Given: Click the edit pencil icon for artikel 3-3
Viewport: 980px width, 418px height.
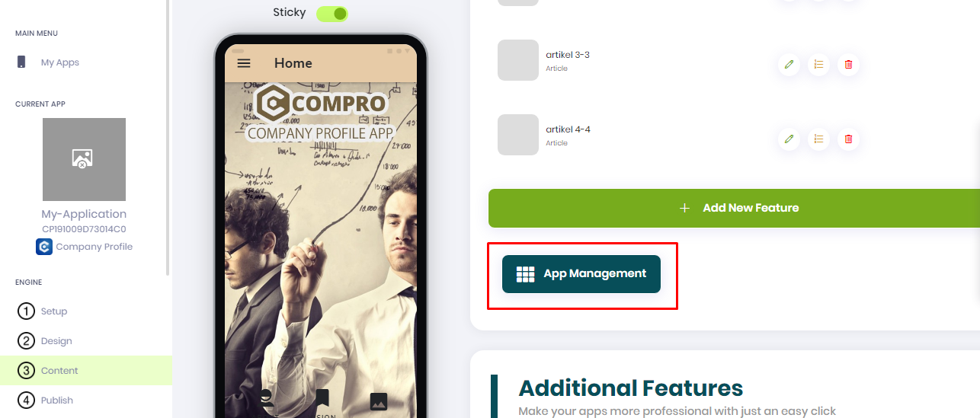Looking at the screenshot, I should coord(789,65).
